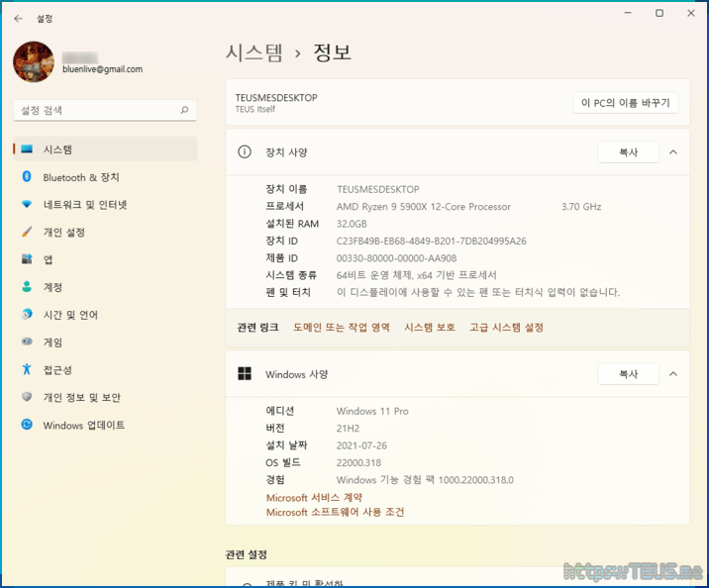Open 시스템 보호 link
The width and height of the screenshot is (709, 588).
click(x=430, y=328)
